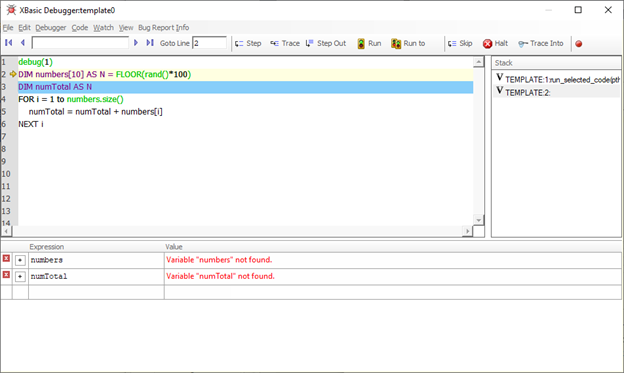Click the Goto Line number field

209,43
